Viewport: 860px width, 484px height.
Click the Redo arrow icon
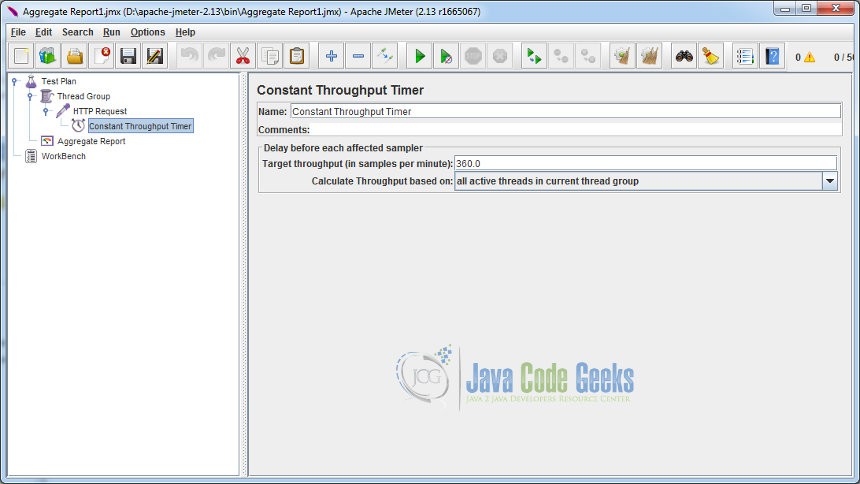click(217, 56)
